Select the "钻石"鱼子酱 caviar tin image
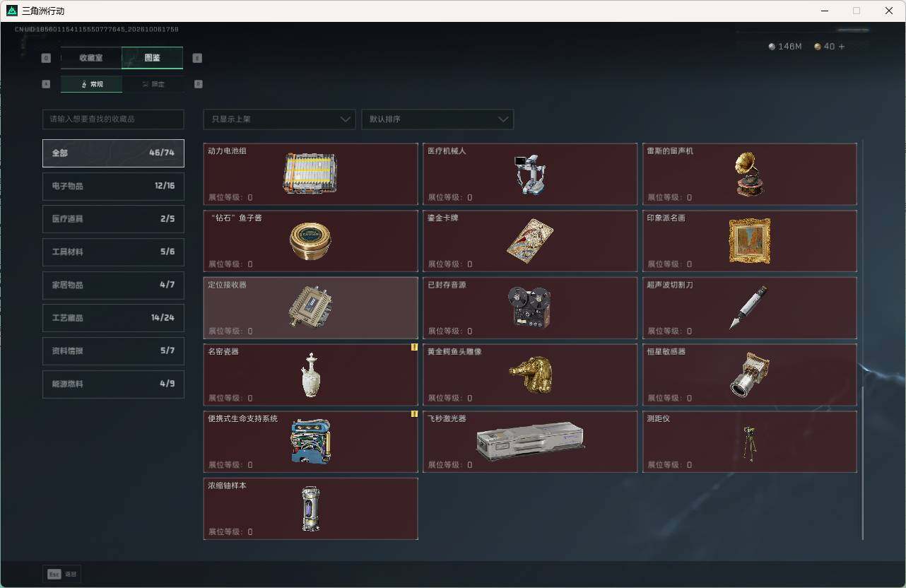The height and width of the screenshot is (588, 906). tap(310, 240)
